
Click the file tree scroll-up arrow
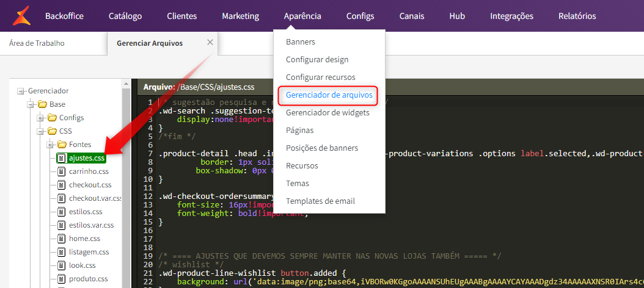pyautogui.click(x=126, y=83)
